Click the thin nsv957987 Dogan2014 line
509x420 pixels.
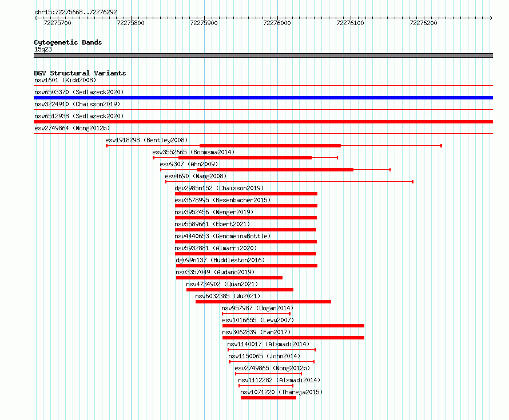(x=256, y=314)
